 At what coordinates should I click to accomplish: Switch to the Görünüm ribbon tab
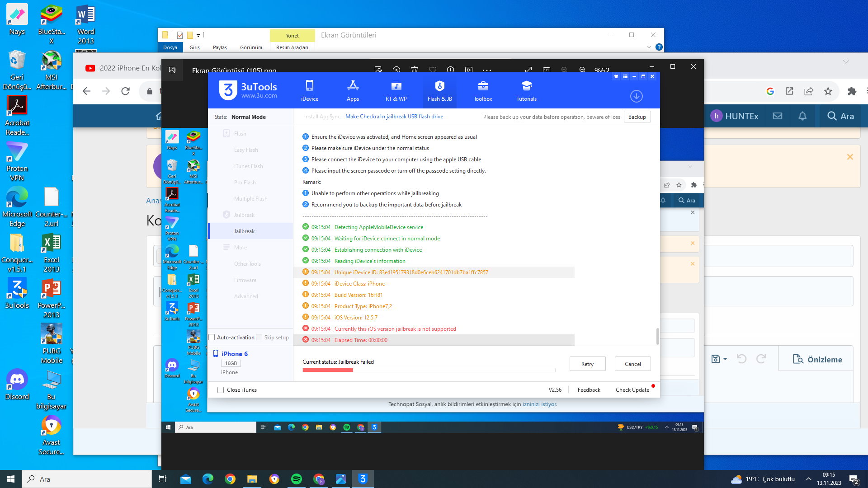click(251, 47)
